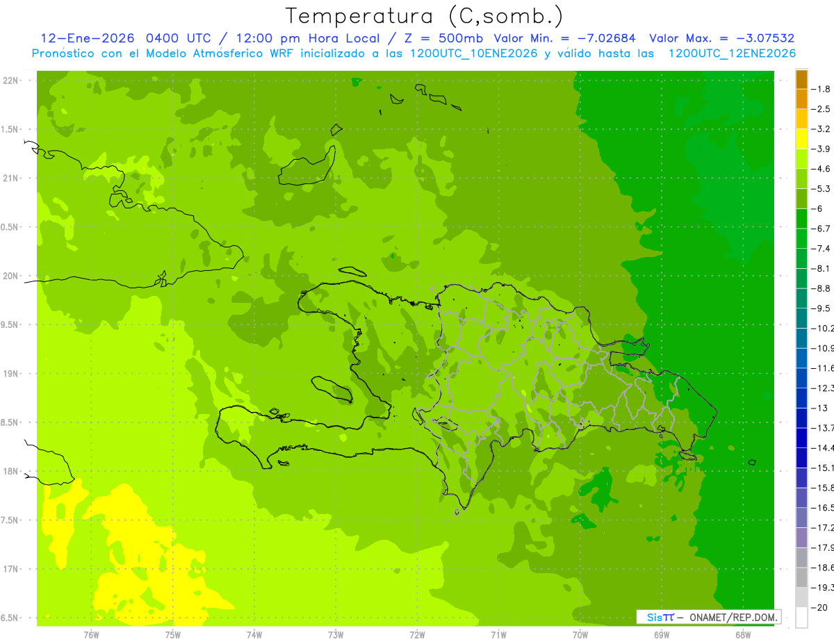Click the '12-Ene-2026 0400 UTC' date text
The image size is (834, 644).
point(125,39)
